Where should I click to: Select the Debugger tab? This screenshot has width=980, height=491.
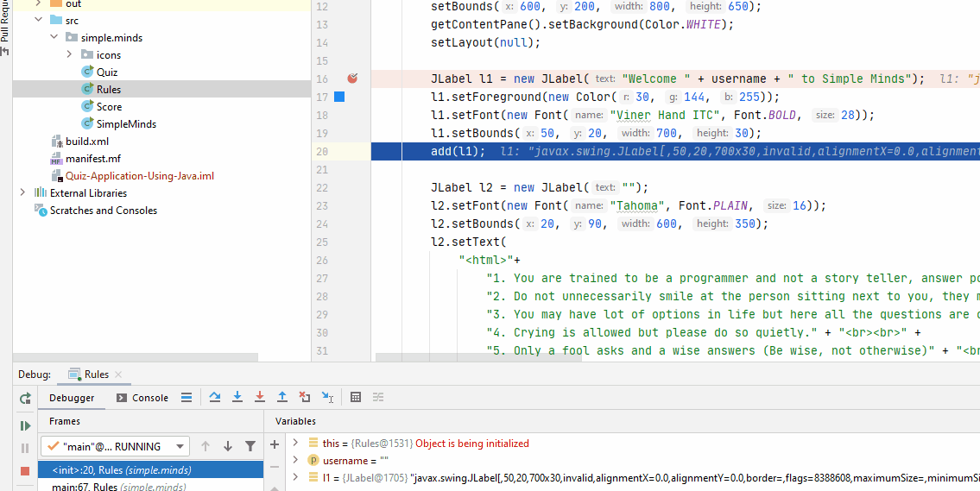coord(72,398)
